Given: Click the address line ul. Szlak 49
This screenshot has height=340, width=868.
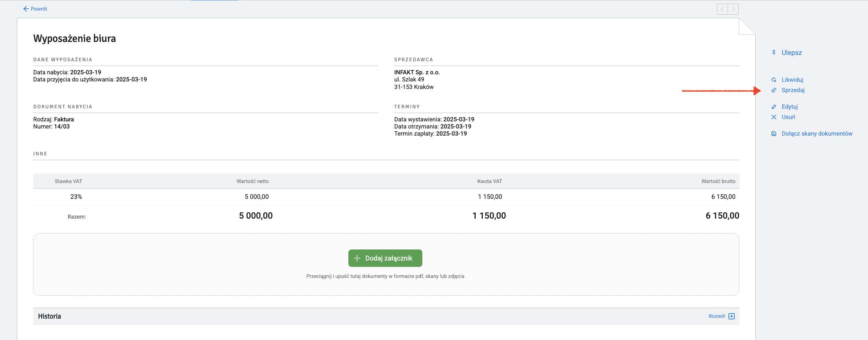Looking at the screenshot, I should [x=409, y=79].
